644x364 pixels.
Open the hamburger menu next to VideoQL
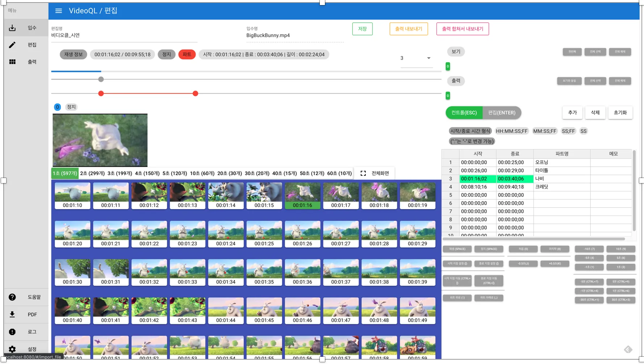tap(58, 11)
